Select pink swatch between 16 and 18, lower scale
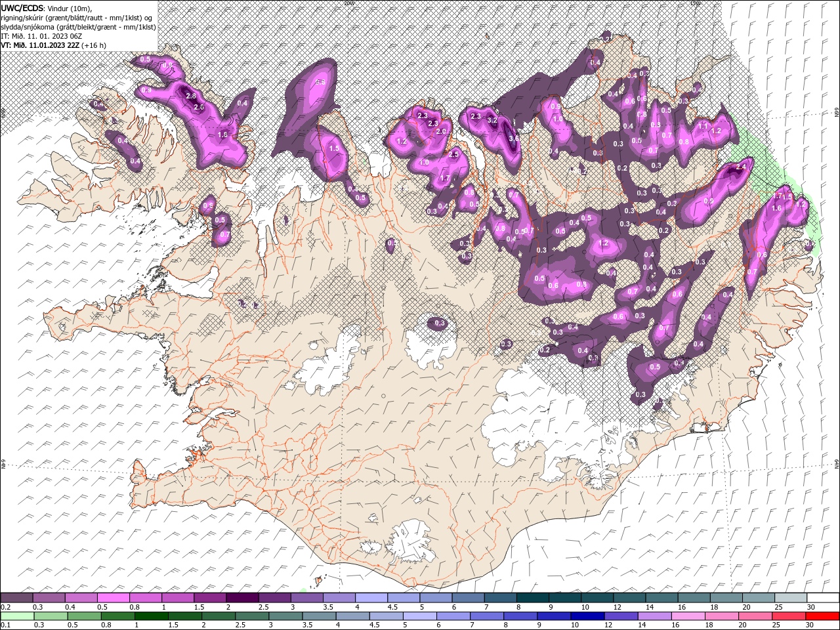840x630 pixels. 688,616
